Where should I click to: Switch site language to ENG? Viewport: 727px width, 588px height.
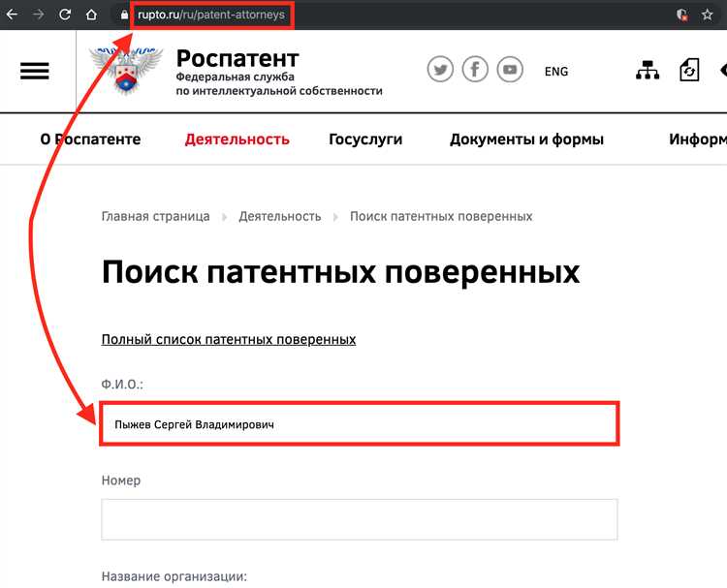coord(556,72)
